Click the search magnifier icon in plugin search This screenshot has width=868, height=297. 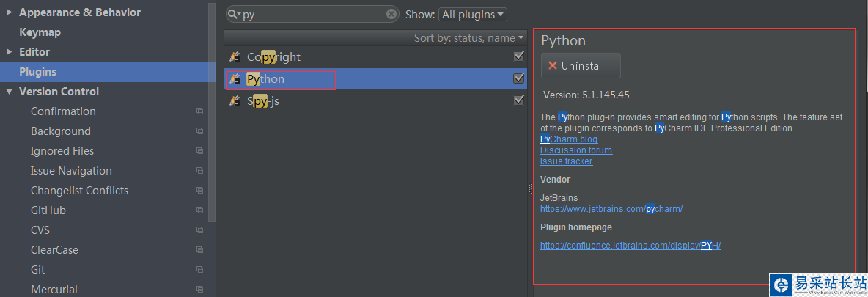pos(234,14)
